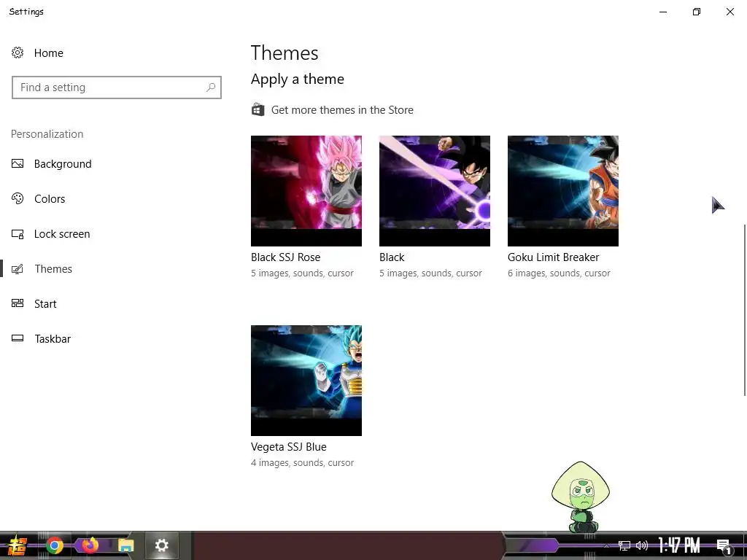Apply the Black SSJ Rose theme thumbnail
Viewport: 747px width, 560px height.
tap(306, 191)
